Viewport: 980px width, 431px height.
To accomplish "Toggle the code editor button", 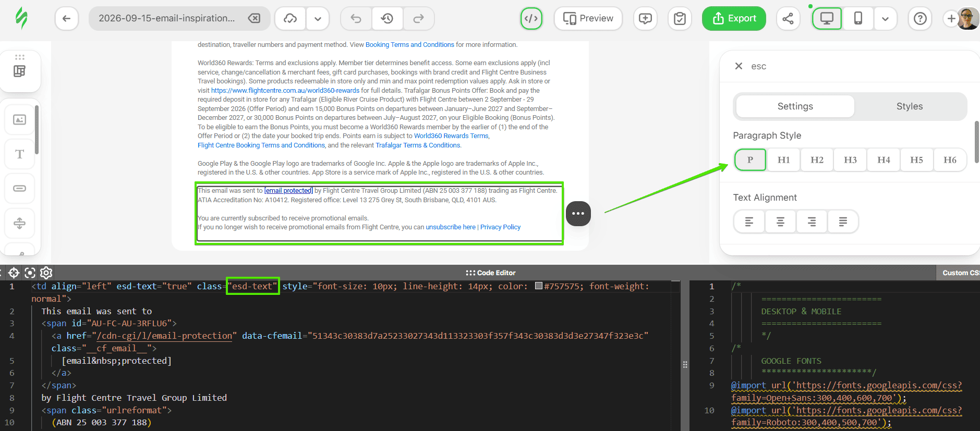I will click(x=531, y=19).
